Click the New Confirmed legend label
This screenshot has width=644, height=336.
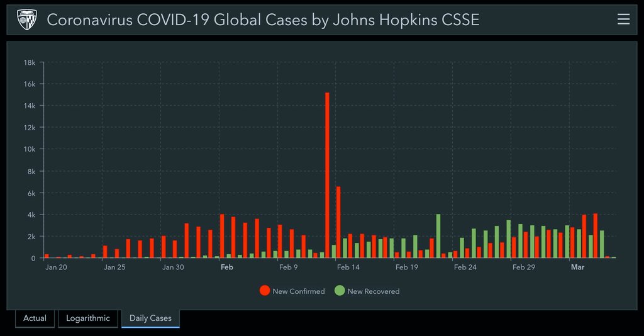tap(299, 291)
